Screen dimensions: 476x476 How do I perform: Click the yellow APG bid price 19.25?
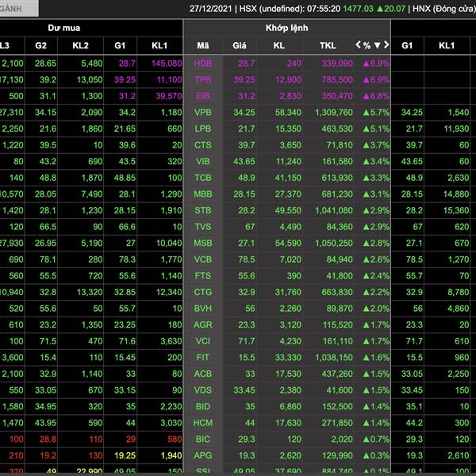click(125, 455)
